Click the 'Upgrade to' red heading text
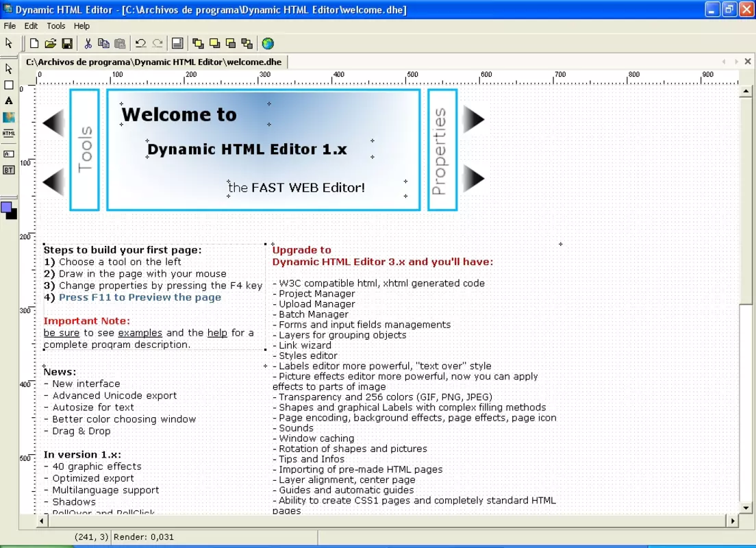 coord(302,250)
